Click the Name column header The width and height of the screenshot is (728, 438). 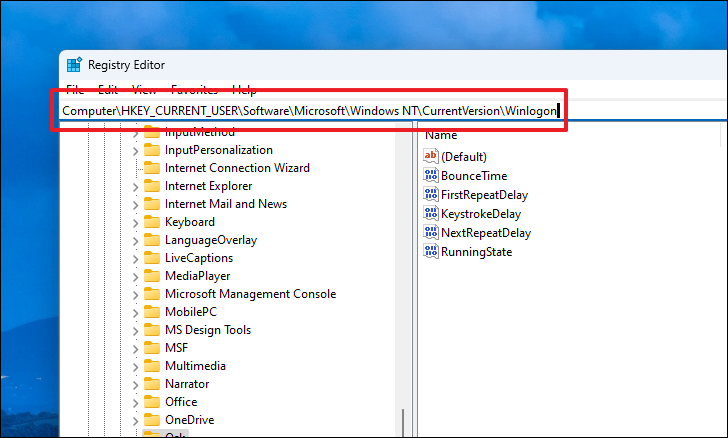point(441,135)
